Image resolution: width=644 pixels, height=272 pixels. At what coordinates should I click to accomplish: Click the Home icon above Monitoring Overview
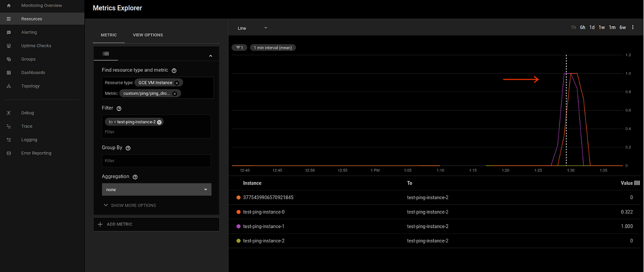[x=8, y=6]
